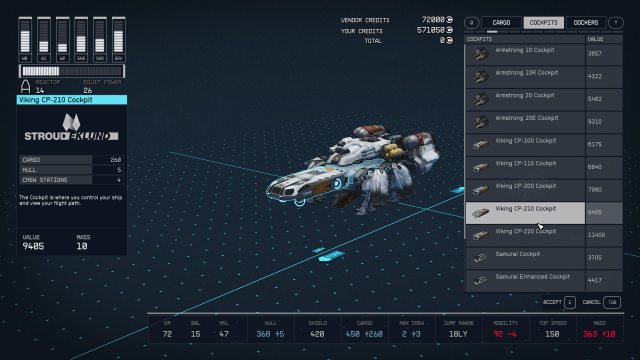Click the Q previous-category key button
Screen dimensions: 640x360
pyautogui.click(x=471, y=23)
